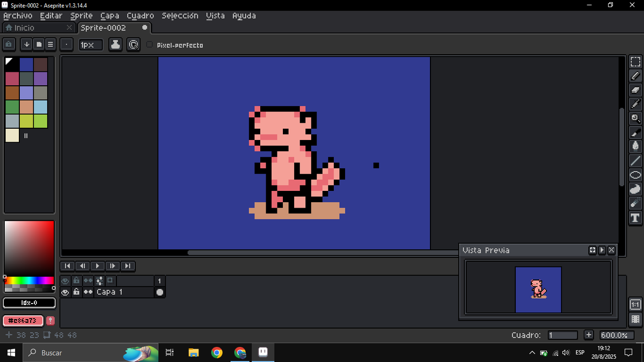644x362 pixels.
Task: Go to the previous frame
Action: pos(82,265)
